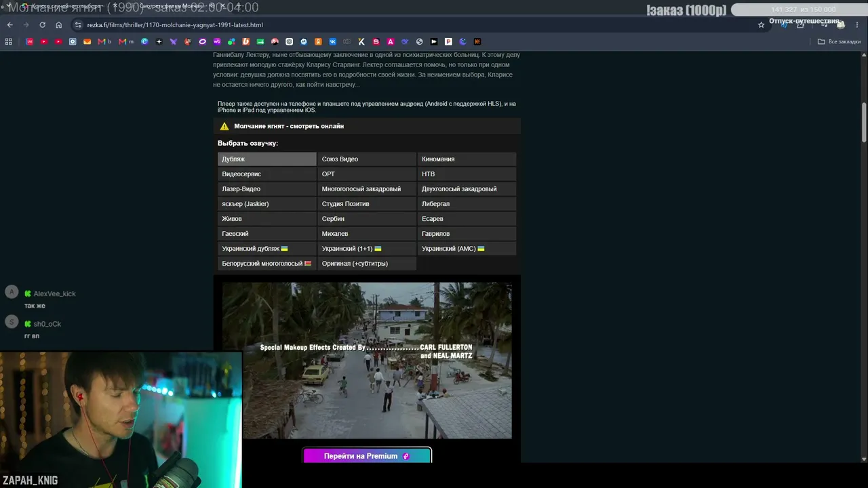The width and height of the screenshot is (868, 488).
Task: Open the ChatGPT bookmark
Action: point(290,41)
